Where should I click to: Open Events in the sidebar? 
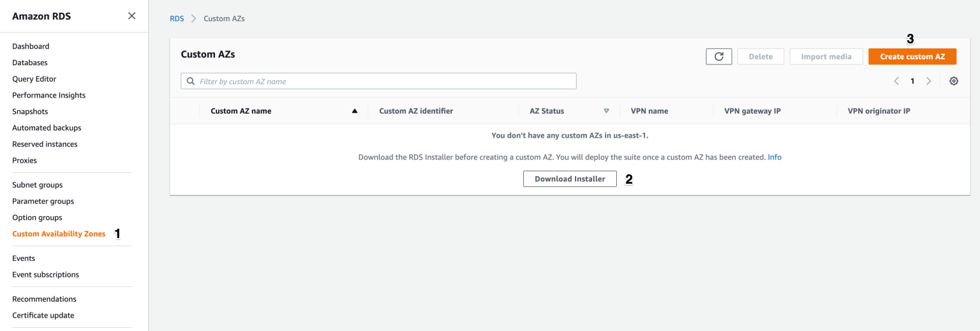click(24, 258)
